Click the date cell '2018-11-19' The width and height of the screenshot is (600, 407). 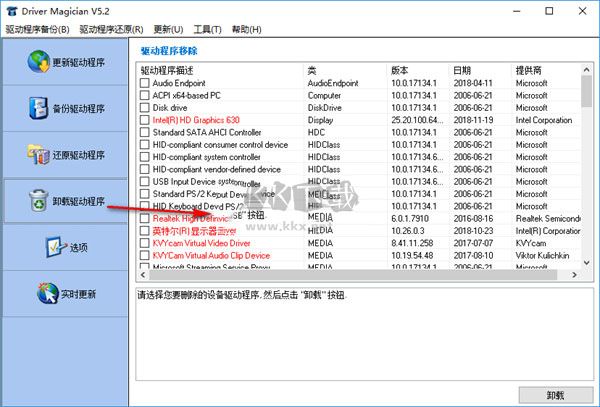tap(473, 120)
